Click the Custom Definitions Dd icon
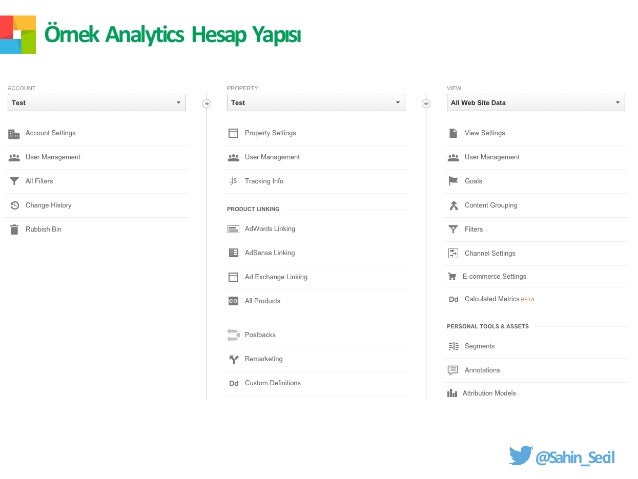This screenshot has width=638, height=479. point(234,383)
